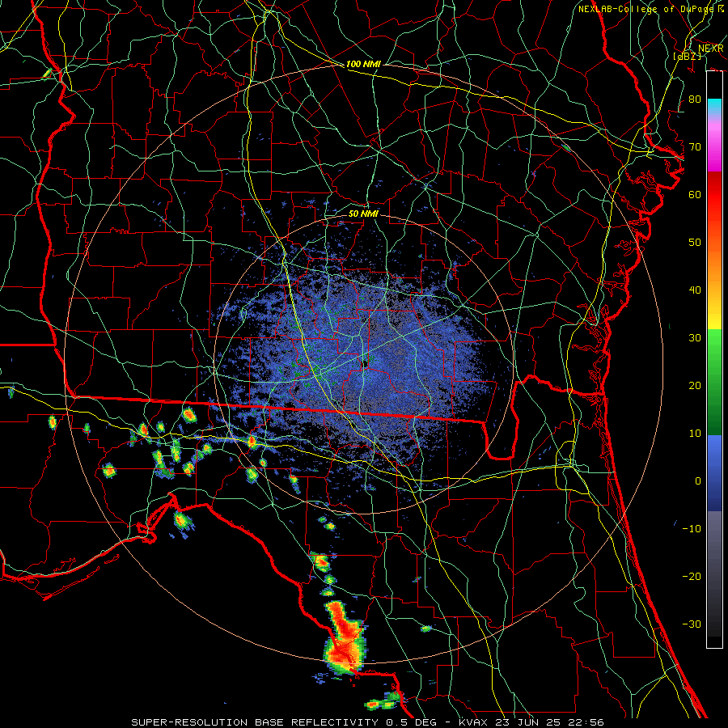Click the 10 value on dBZ scale
Screen dimensions: 728x728
coord(695,434)
